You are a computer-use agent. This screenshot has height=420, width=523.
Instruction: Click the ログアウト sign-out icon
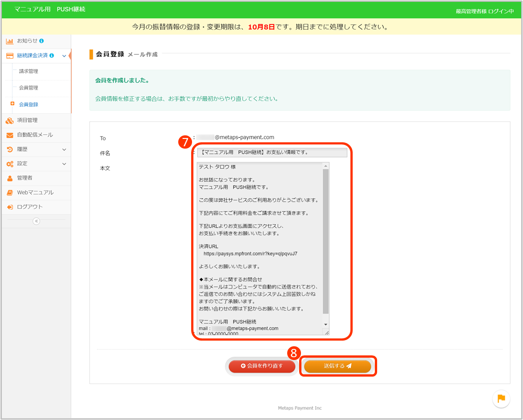[x=10, y=207]
